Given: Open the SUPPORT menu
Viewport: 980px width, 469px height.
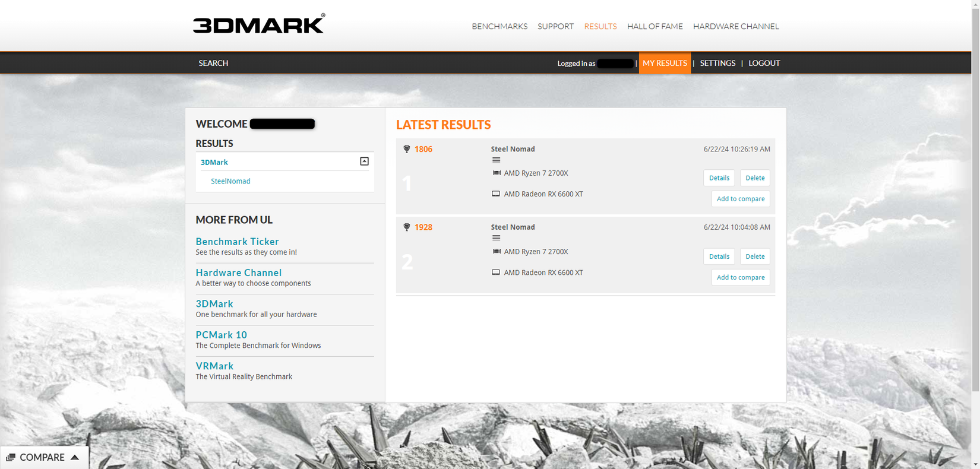Looking at the screenshot, I should coord(555,26).
